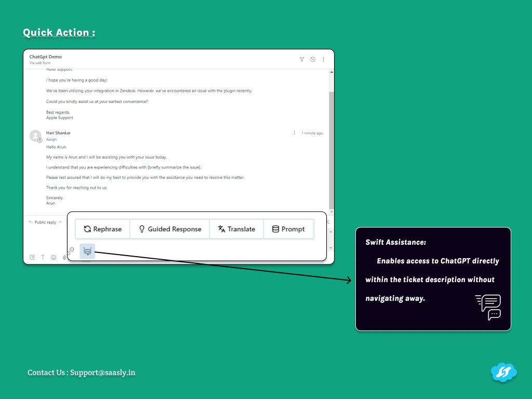The width and height of the screenshot is (532, 399).
Task: Insert an emoji with smiley icon
Action: (54, 257)
